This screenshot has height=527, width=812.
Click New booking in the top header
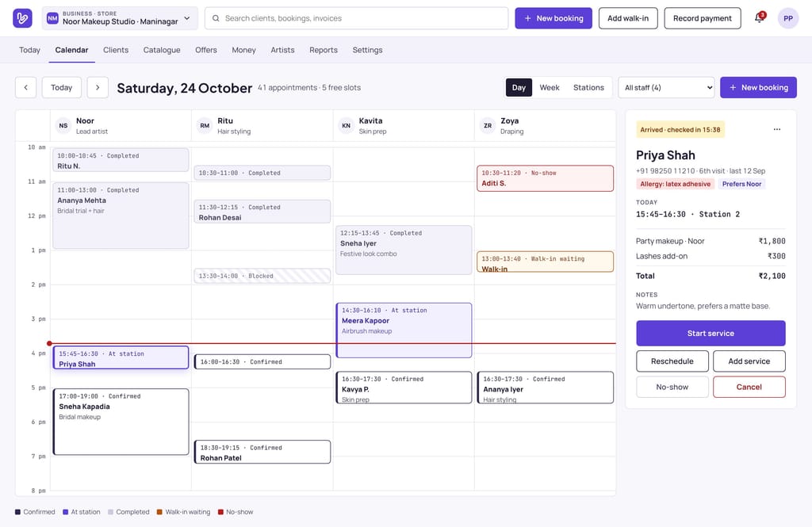click(x=553, y=18)
